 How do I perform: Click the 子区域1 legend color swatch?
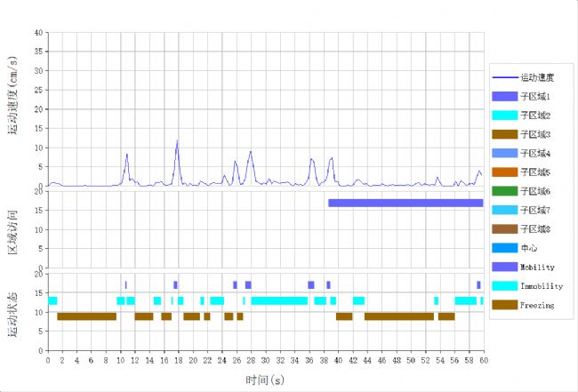coord(505,96)
